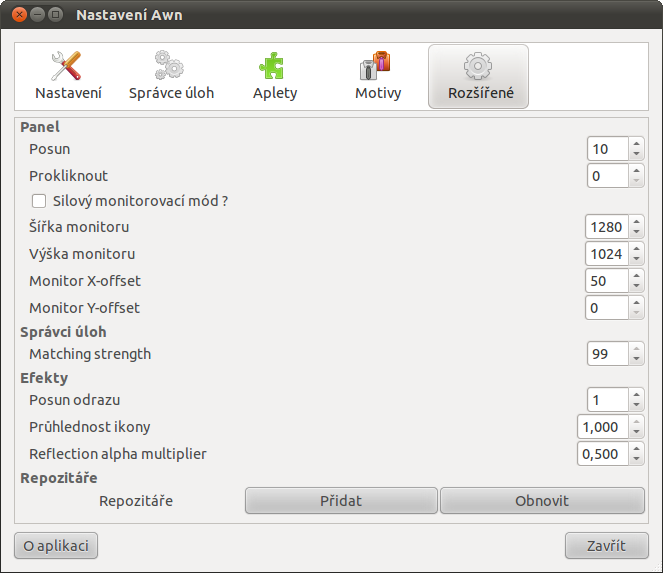The width and height of the screenshot is (663, 573).
Task: Focus the Výška monitoru field 1024
Action: tap(607, 254)
